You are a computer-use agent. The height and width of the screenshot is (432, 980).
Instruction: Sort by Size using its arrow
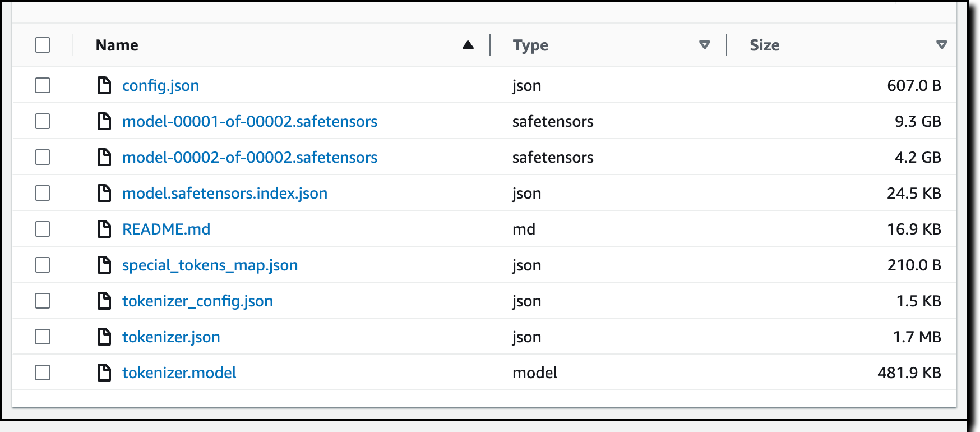(942, 45)
